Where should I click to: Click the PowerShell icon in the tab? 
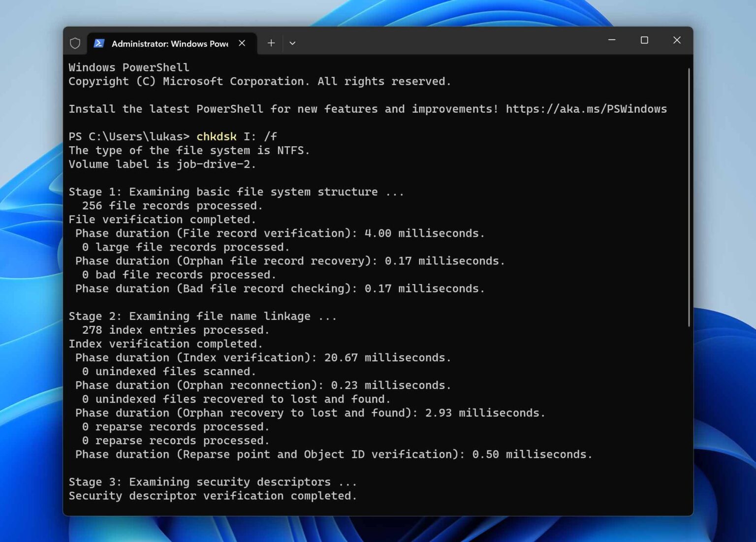(99, 43)
